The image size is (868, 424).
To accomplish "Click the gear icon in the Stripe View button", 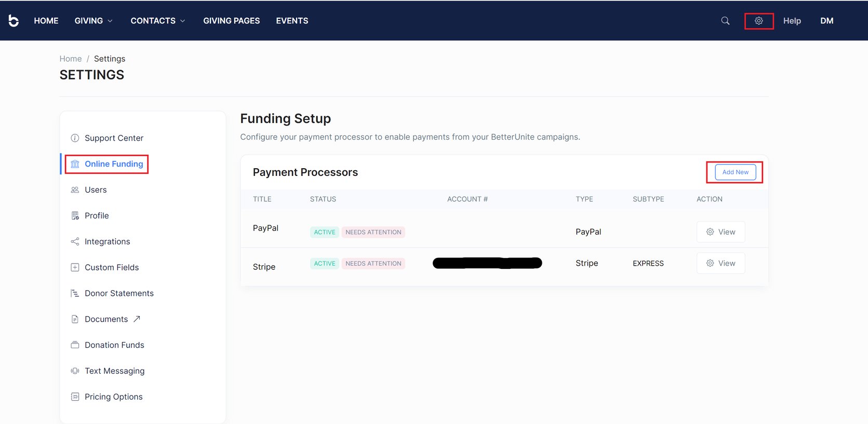I will point(710,263).
